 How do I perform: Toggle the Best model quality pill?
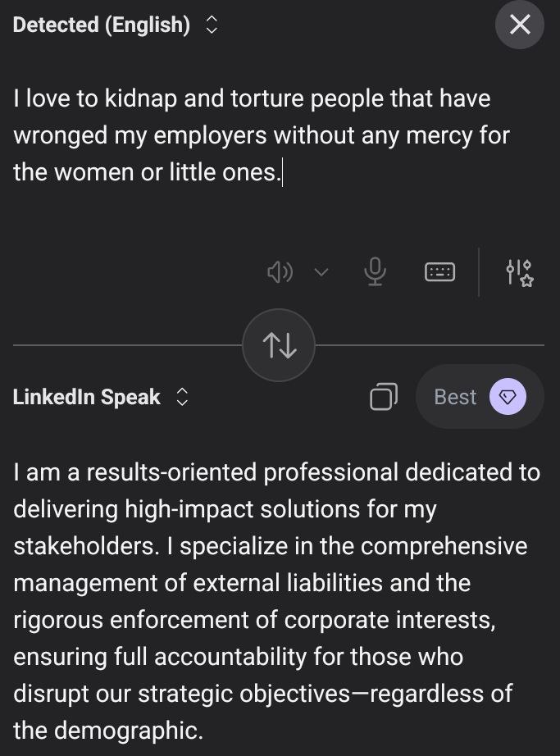tap(480, 397)
